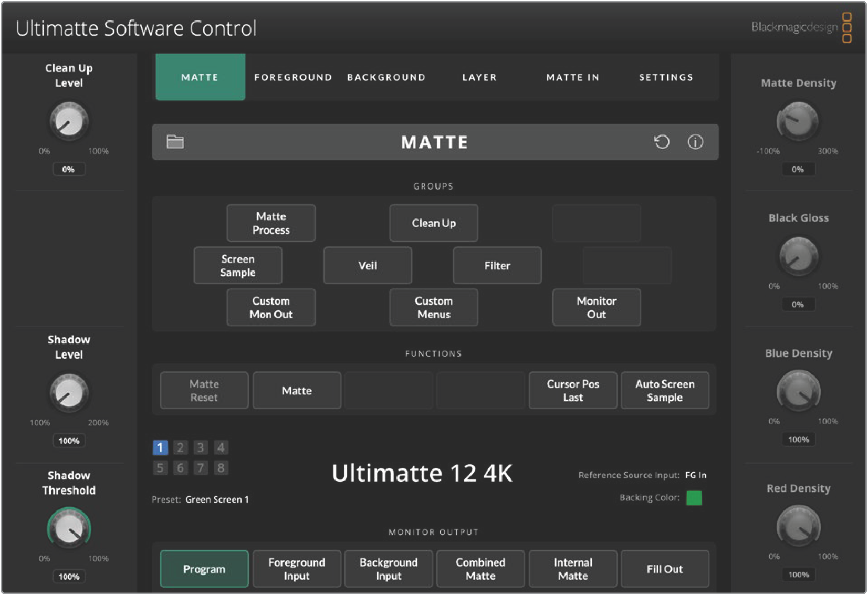Viewport: 868px width, 595px height.
Task: Click the Blackmagicdesign logo
Action: tap(801, 27)
